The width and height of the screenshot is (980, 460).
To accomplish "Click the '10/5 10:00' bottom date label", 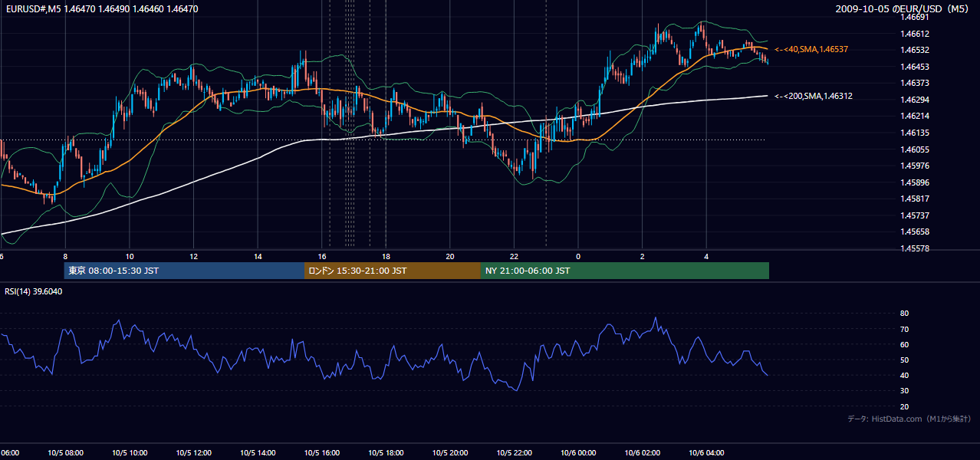I will tap(130, 453).
